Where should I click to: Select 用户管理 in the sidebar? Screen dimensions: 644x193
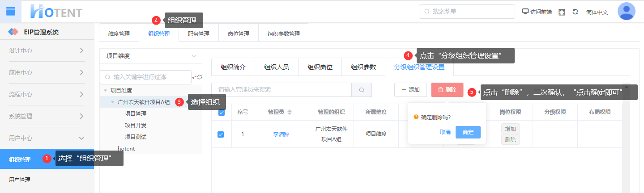pyautogui.click(x=47, y=180)
